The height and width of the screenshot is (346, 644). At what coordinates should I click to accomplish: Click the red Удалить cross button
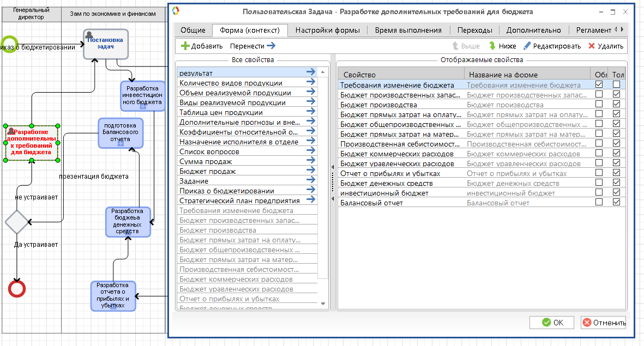pyautogui.click(x=606, y=46)
